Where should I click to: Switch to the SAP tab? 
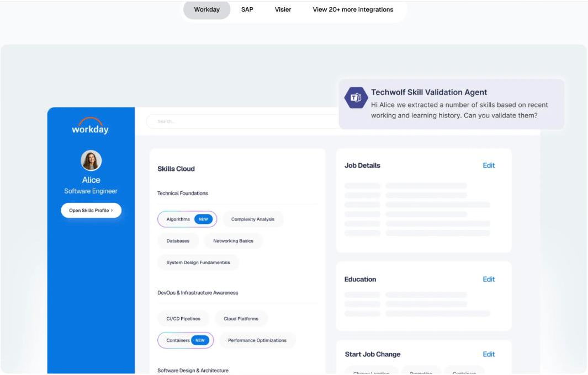click(x=247, y=10)
